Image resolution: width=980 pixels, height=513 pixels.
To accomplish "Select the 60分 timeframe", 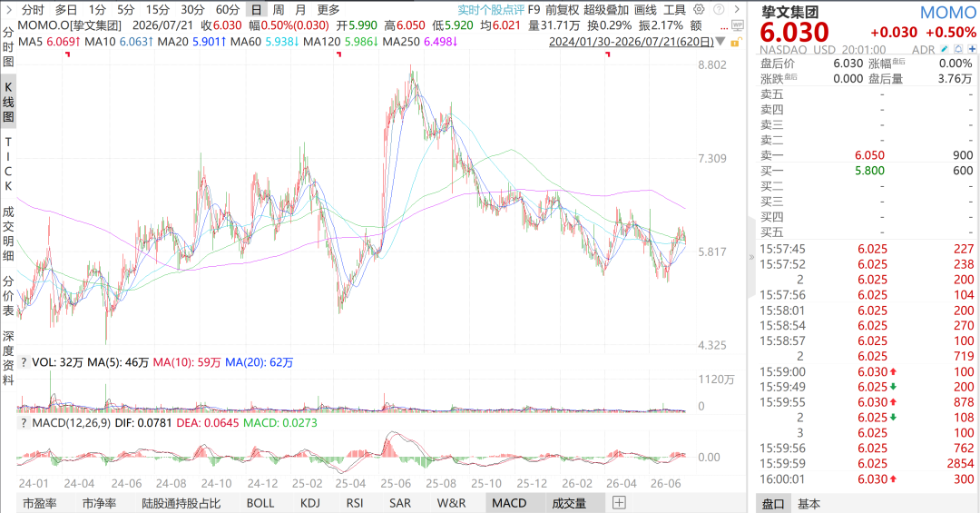I will point(228,9).
